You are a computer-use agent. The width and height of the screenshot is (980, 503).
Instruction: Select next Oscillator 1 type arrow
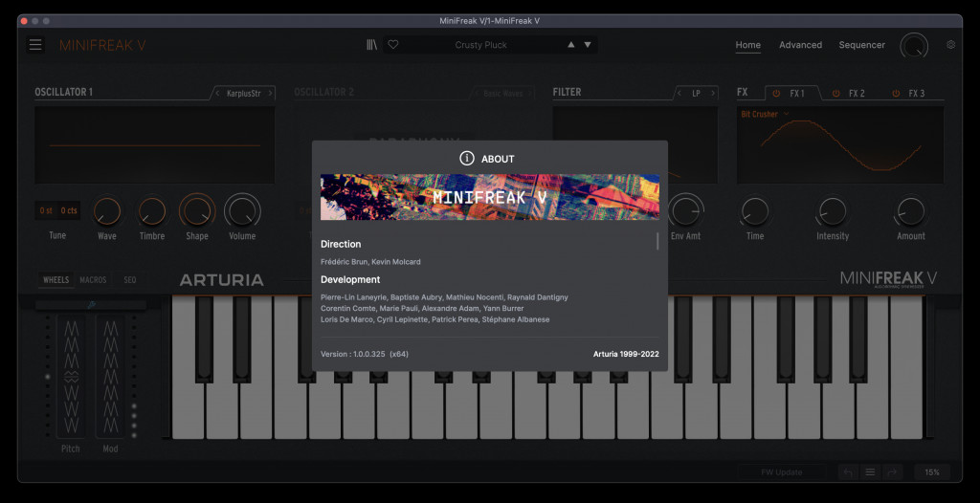270,93
